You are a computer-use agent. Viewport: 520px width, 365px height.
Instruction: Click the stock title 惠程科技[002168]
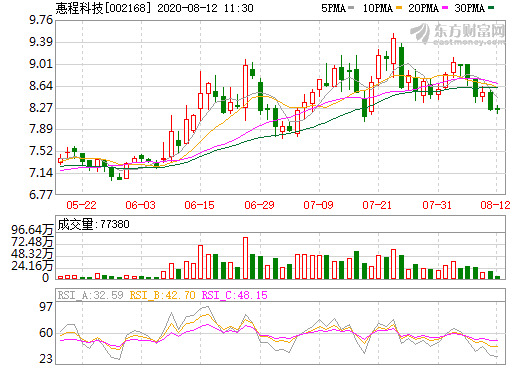(102, 8)
